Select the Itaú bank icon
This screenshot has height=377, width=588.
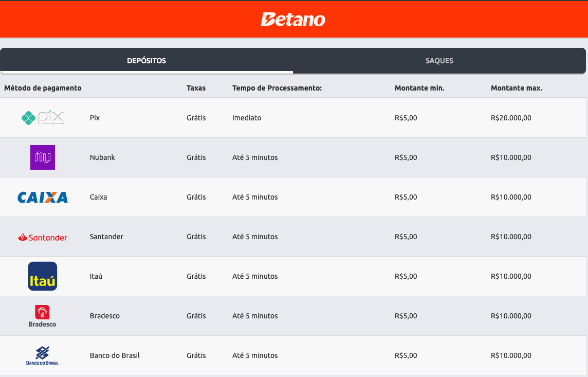click(42, 276)
